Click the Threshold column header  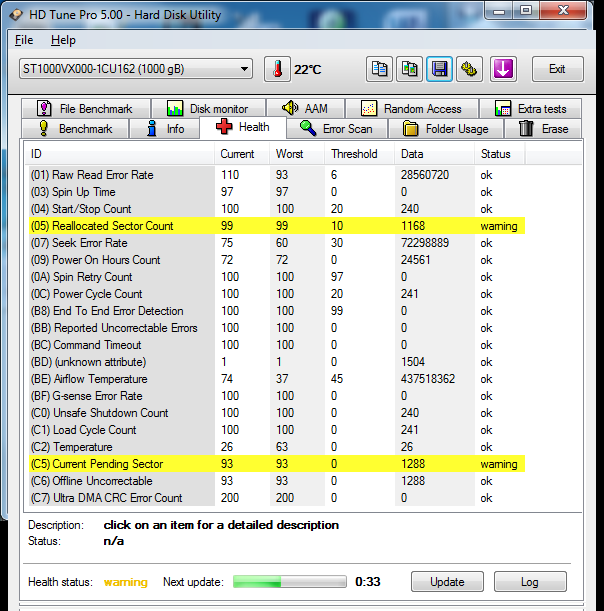coord(354,154)
